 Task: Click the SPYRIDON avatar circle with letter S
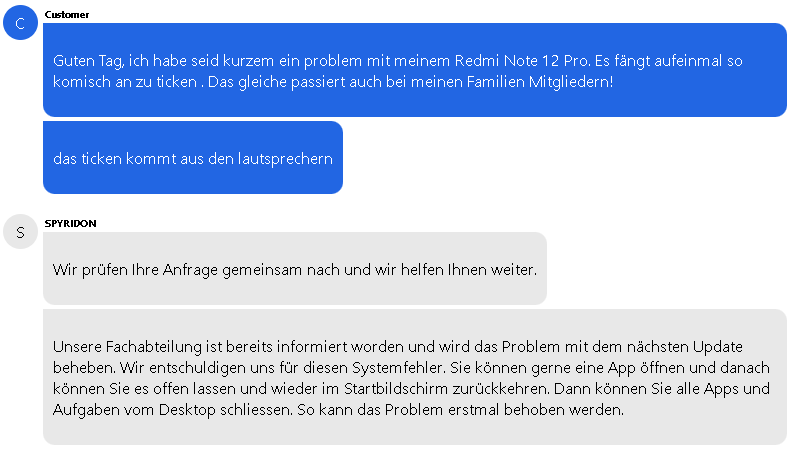tap(20, 232)
